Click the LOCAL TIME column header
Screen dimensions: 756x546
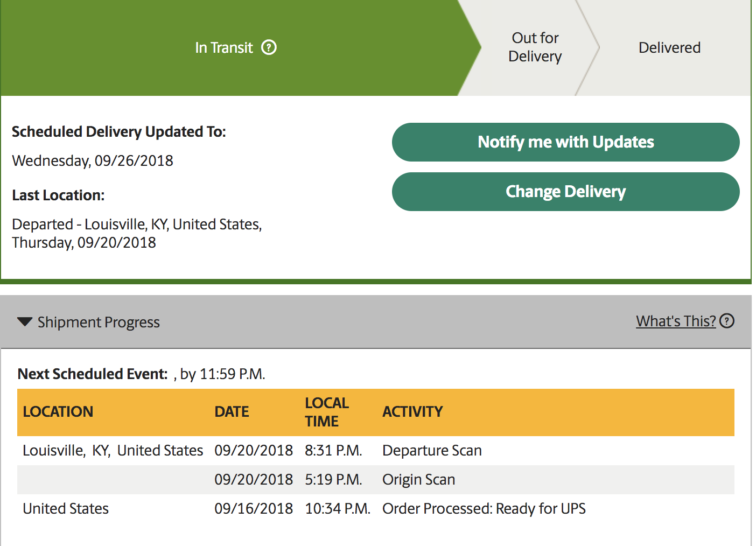tap(327, 412)
